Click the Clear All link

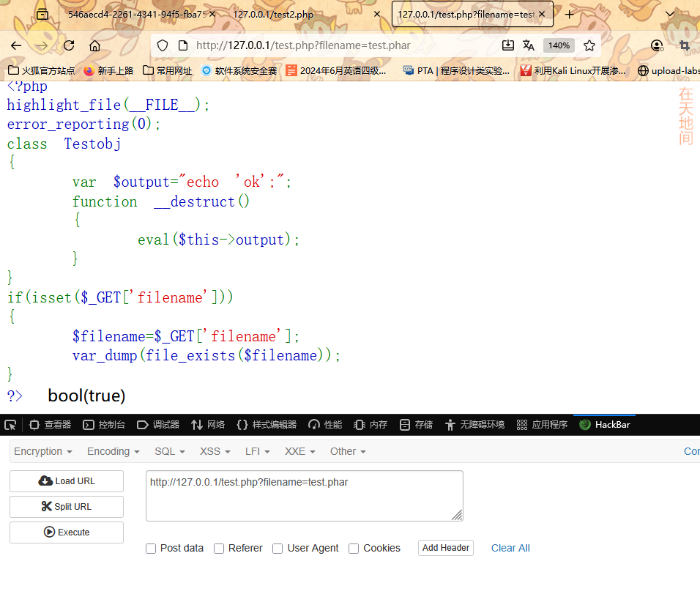tap(510, 548)
